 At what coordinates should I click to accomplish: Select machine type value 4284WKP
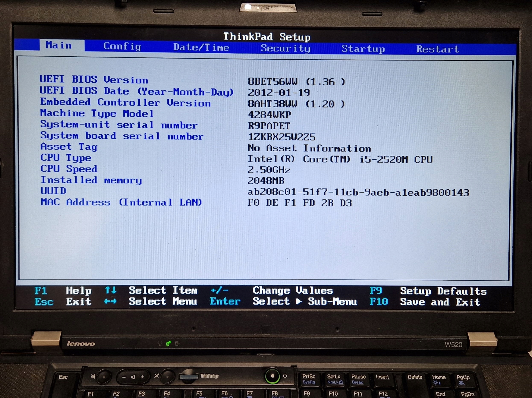pos(269,115)
